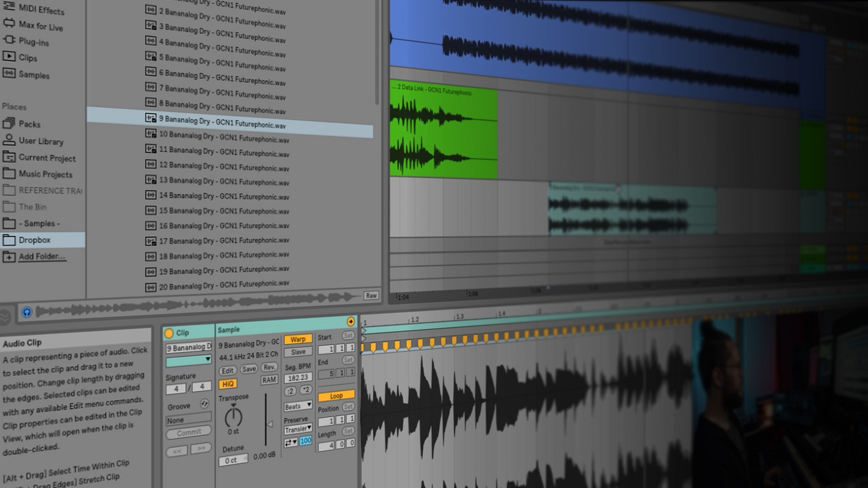Click the transient envelope '100' value
868x488 pixels.
306,441
